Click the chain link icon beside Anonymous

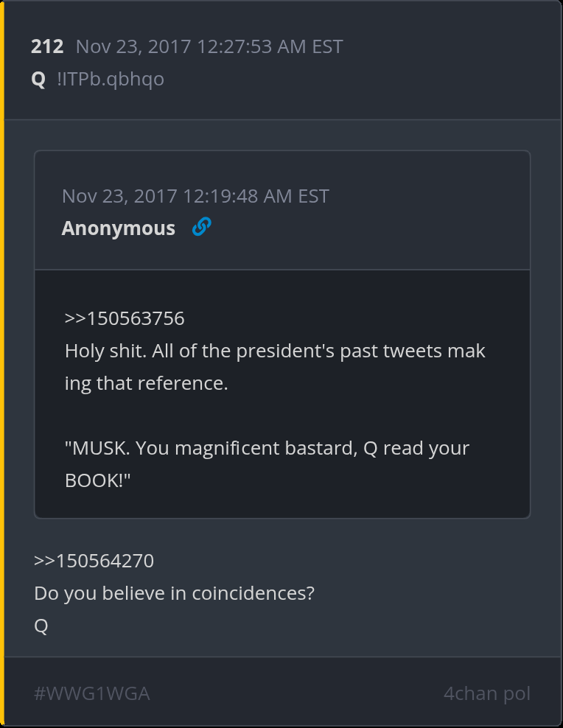click(201, 228)
